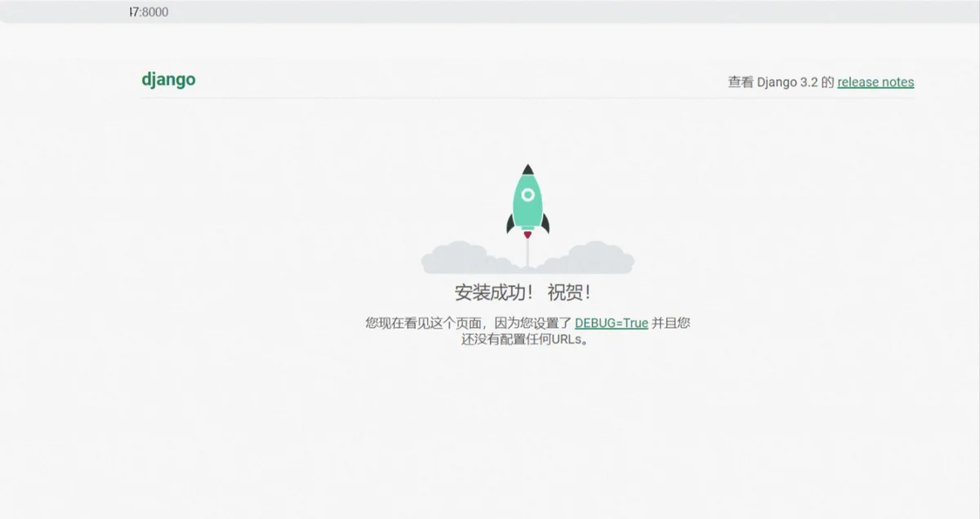
Task: Click the '查看 Django 3.2 的' text
Action: (781, 82)
